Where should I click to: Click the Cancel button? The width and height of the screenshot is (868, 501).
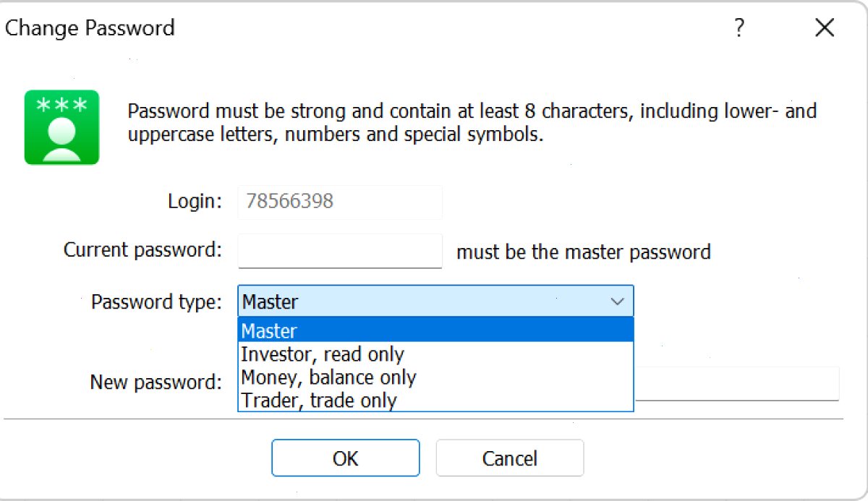pyautogui.click(x=510, y=458)
